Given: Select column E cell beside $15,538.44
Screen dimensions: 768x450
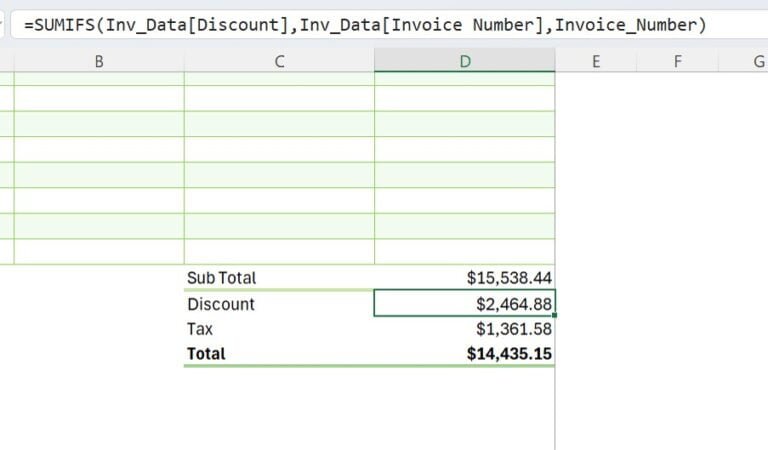Looking at the screenshot, I should click(x=596, y=278).
